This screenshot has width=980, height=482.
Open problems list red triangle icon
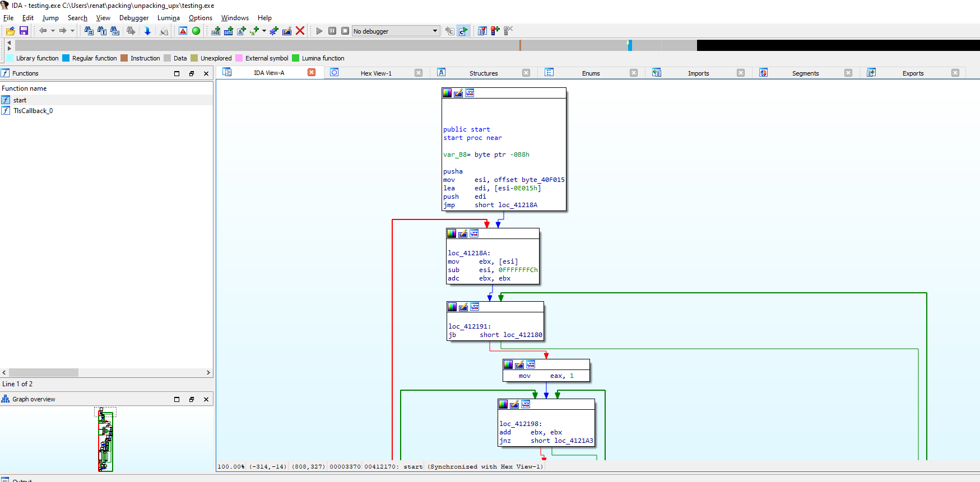pyautogui.click(x=183, y=31)
